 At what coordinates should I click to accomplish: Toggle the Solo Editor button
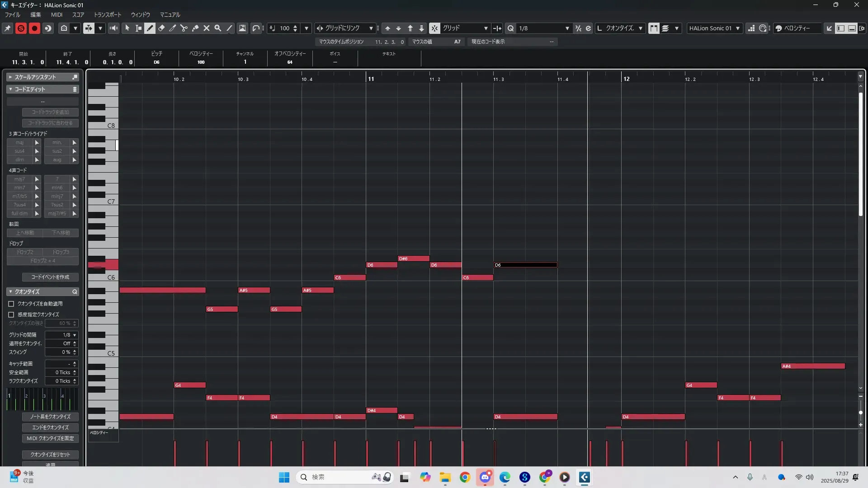coord(21,28)
